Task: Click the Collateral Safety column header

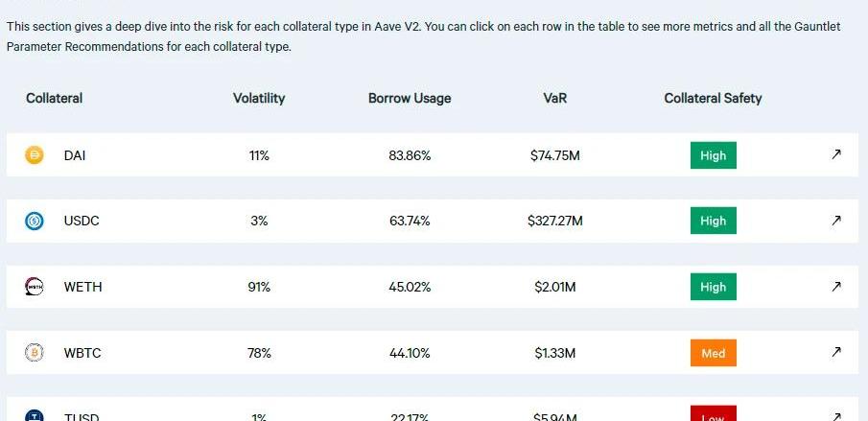Action: [x=713, y=98]
